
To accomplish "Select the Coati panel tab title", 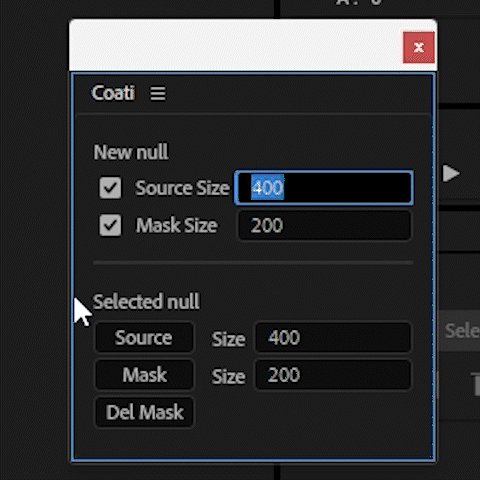I will [113, 93].
